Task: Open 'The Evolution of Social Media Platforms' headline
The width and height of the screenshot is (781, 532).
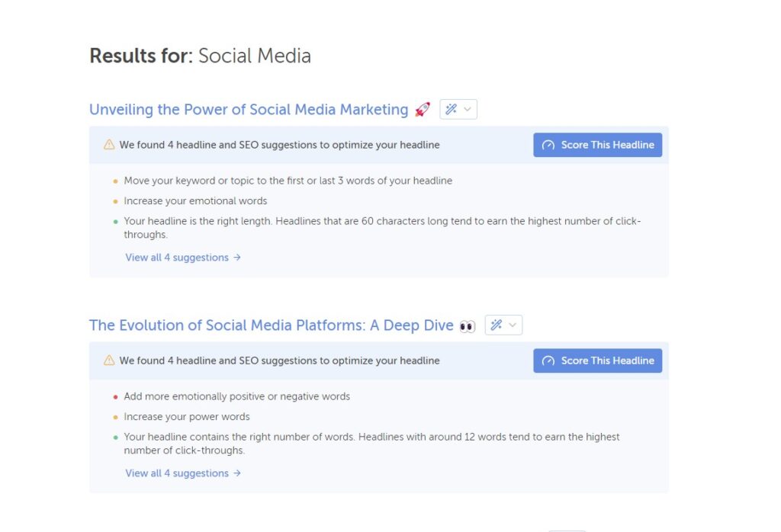Action: (271, 325)
